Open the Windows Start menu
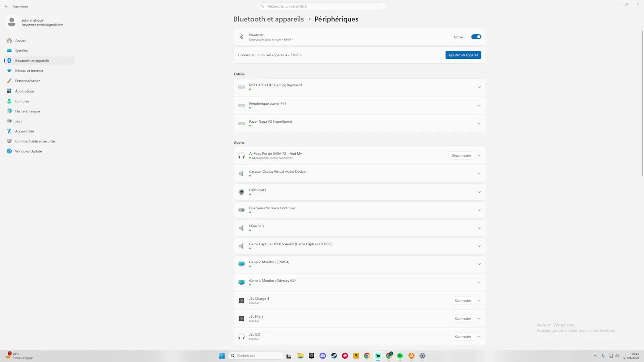The image size is (644, 362). (x=222, y=356)
